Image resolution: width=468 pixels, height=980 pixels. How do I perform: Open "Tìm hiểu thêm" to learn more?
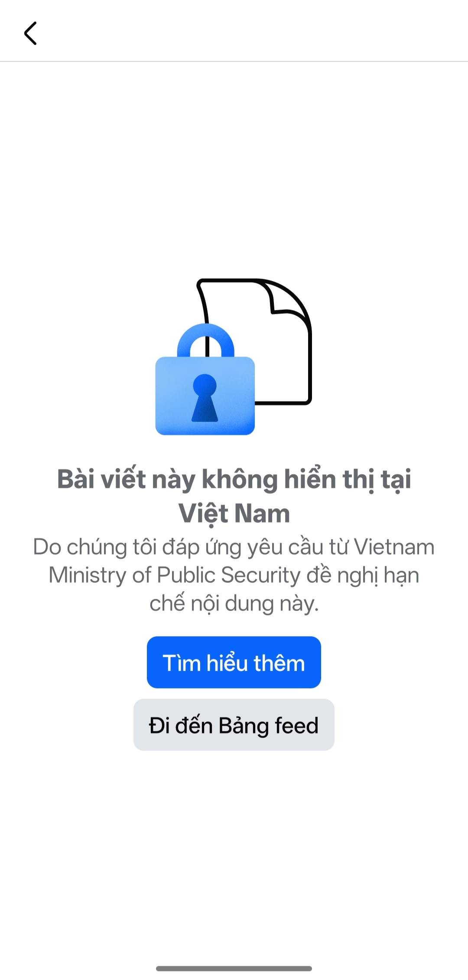pos(234,662)
